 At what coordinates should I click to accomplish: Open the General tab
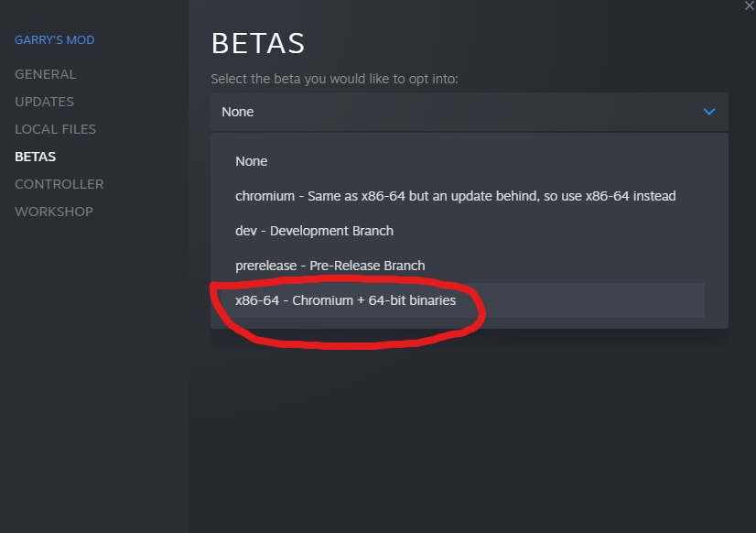pyautogui.click(x=46, y=74)
